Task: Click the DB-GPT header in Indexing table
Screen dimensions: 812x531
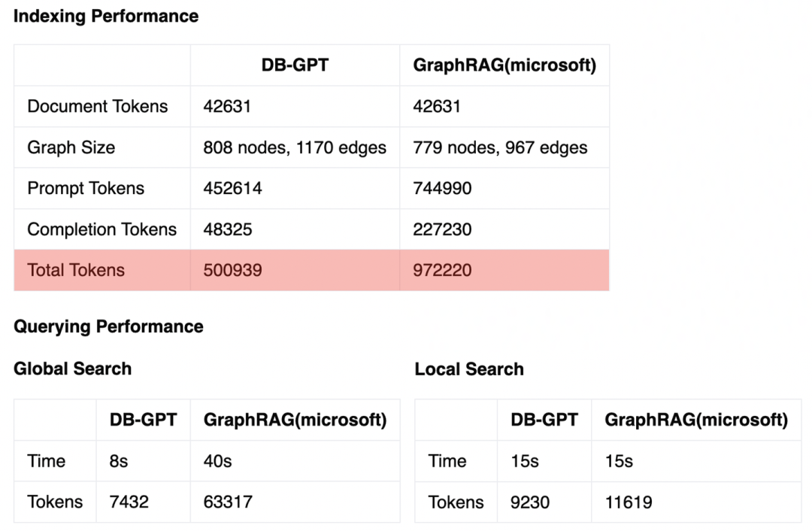Action: pyautogui.click(x=295, y=65)
